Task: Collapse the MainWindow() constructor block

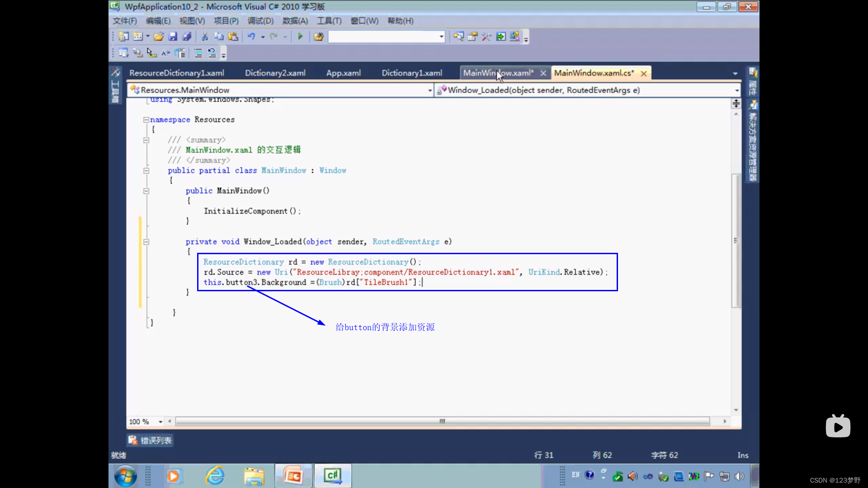Action: tap(146, 191)
